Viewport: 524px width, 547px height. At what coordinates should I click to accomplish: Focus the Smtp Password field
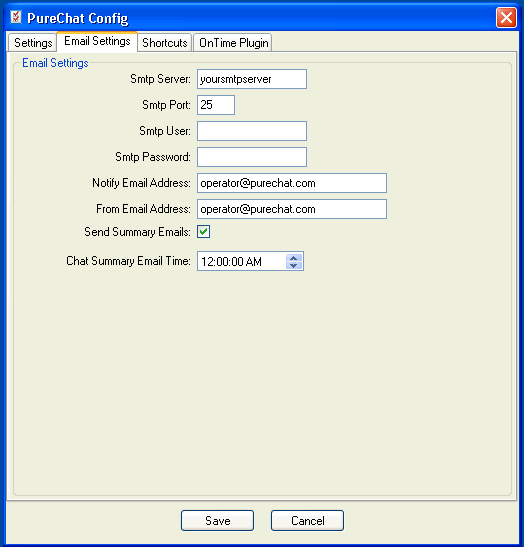(252, 157)
